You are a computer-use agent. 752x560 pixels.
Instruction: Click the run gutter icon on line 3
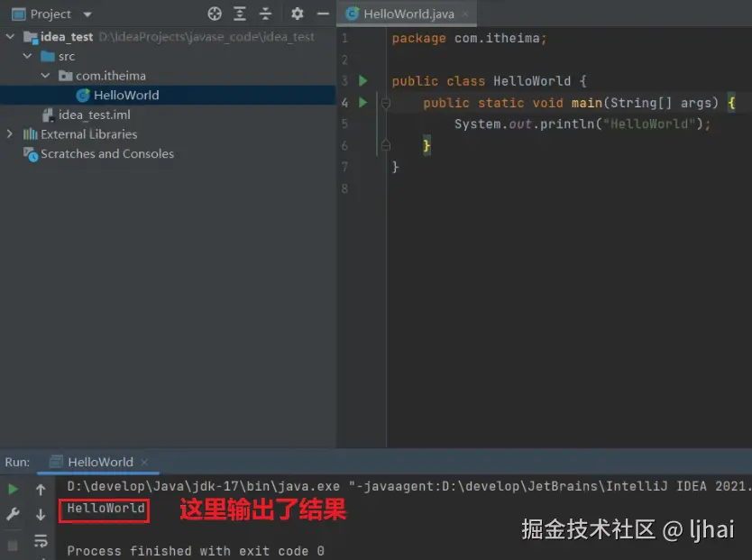point(363,80)
